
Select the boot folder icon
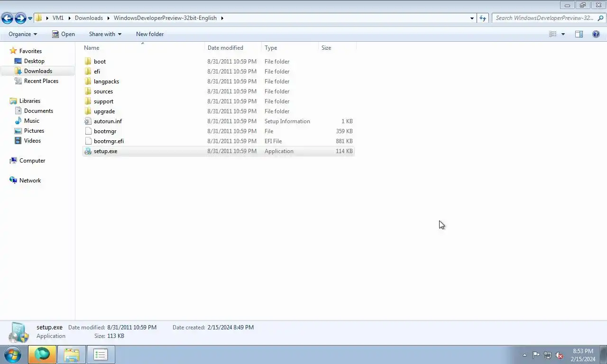click(88, 62)
